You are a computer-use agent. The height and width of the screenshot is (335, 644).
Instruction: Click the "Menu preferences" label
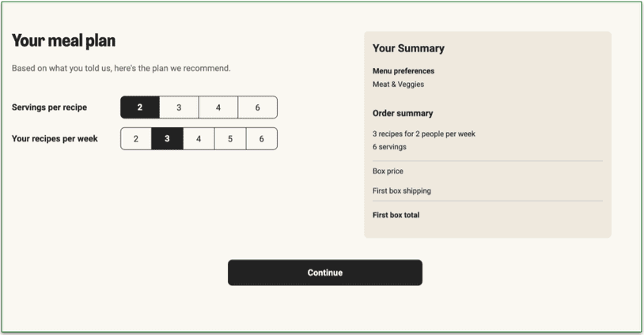403,71
